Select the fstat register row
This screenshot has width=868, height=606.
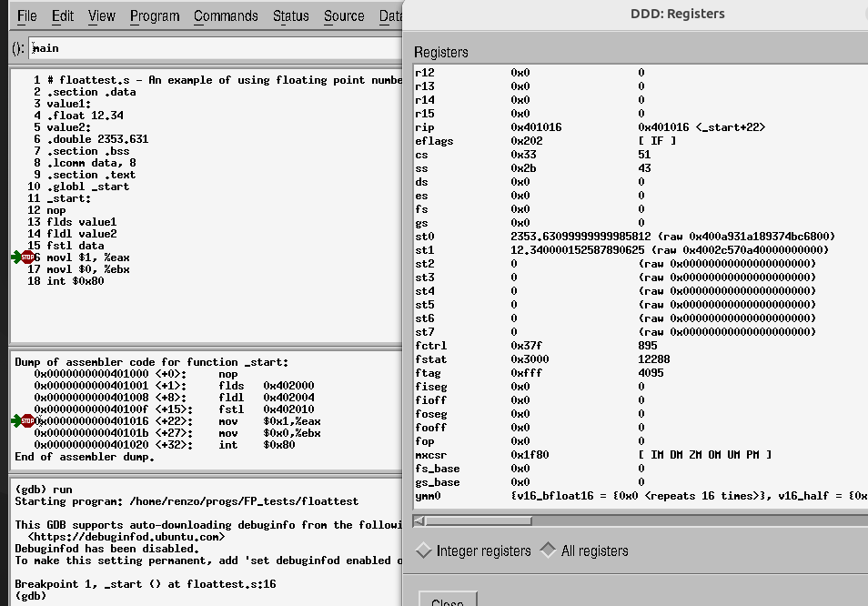[641, 359]
